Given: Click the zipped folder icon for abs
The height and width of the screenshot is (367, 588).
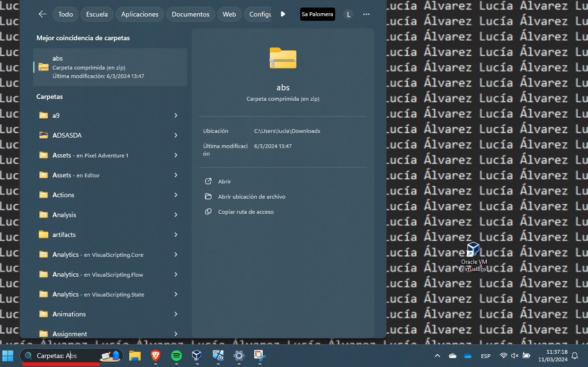Looking at the screenshot, I should 283,58.
